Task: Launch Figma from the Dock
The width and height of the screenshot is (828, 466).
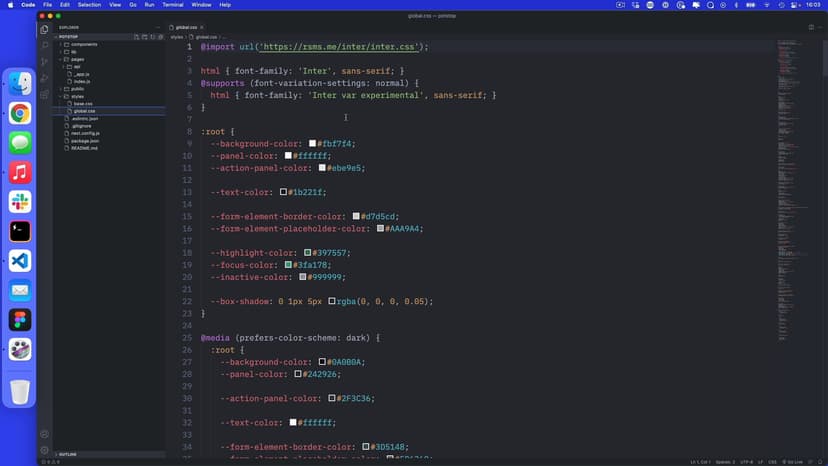Action: coord(20,320)
